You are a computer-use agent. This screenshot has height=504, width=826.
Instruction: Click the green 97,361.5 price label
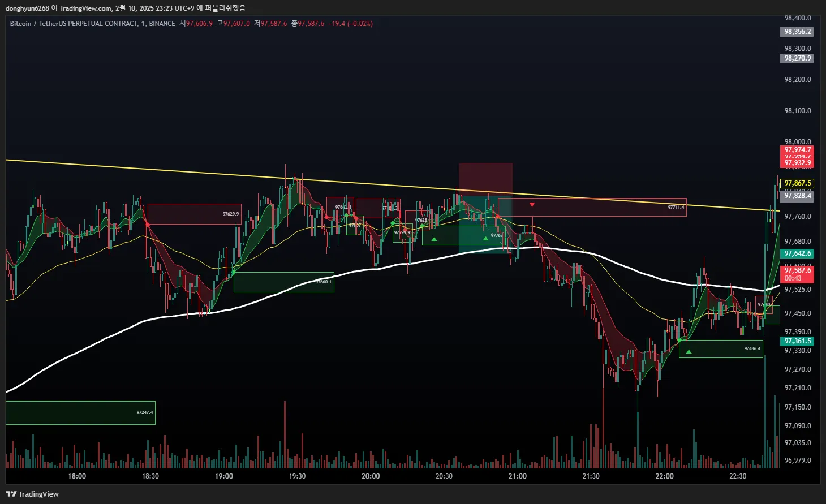(x=798, y=341)
